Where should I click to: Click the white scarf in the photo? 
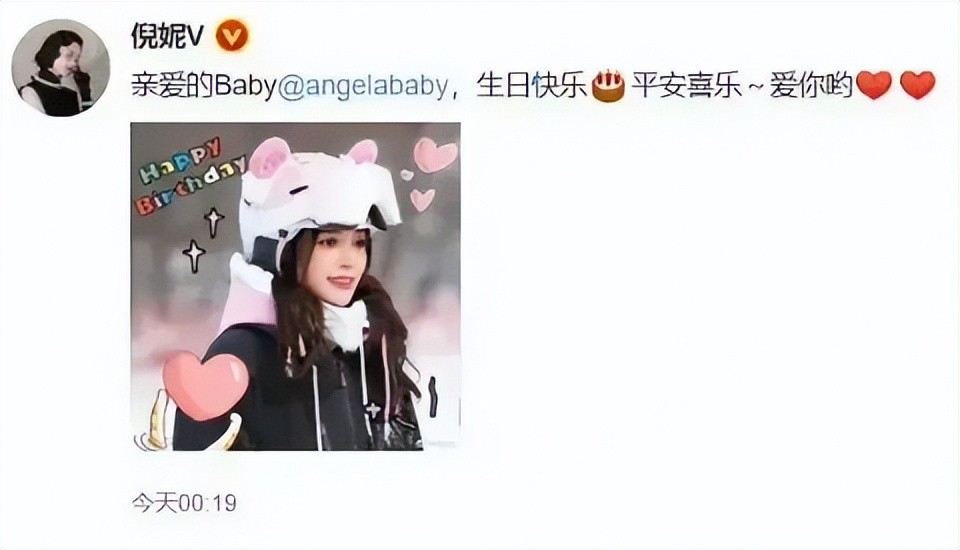(345, 323)
